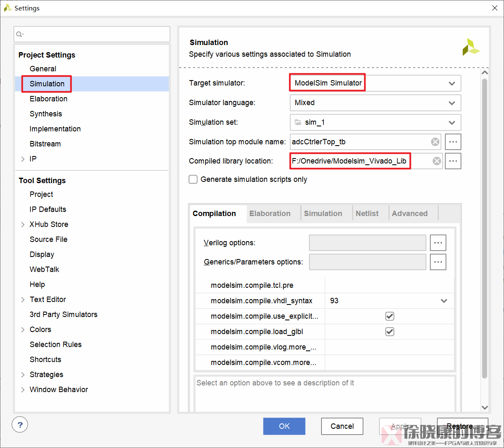The height and width of the screenshot is (448, 504).
Task: Uncheck modelsim.compile.load_glbl checkbox
Action: click(x=390, y=332)
